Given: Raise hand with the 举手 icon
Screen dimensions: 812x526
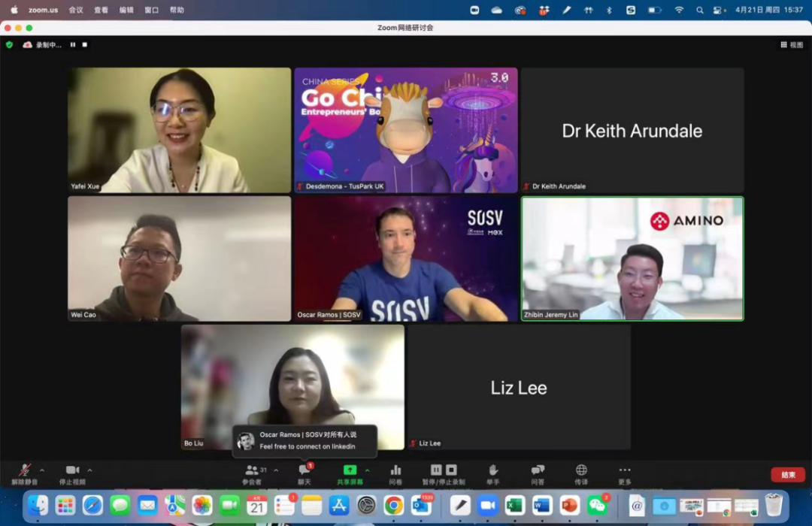Looking at the screenshot, I should tap(493, 470).
